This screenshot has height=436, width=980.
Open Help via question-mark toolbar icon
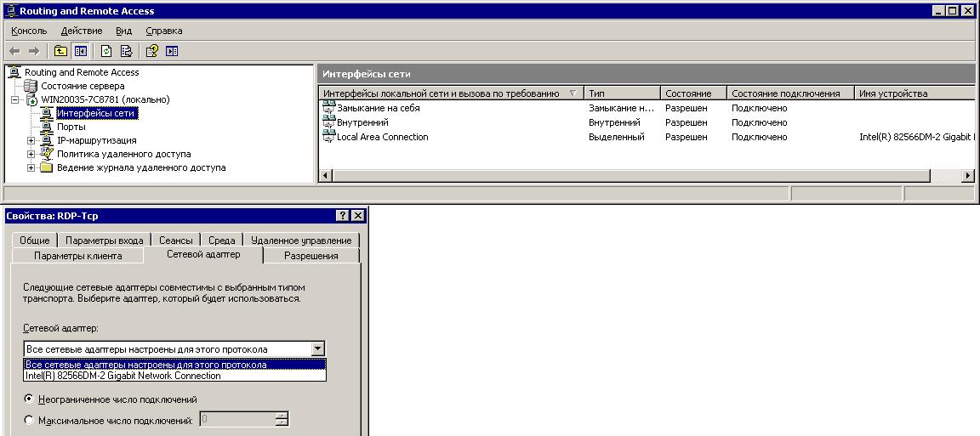click(x=152, y=51)
